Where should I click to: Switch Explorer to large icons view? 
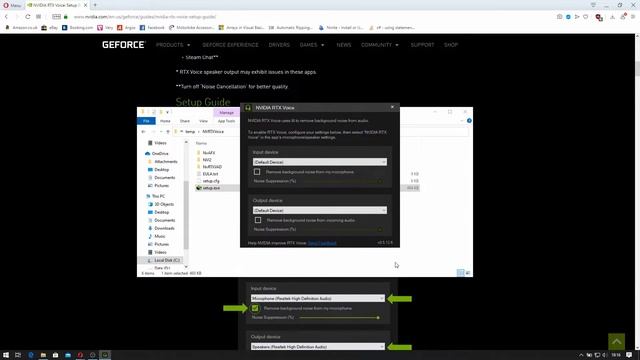coord(468,273)
